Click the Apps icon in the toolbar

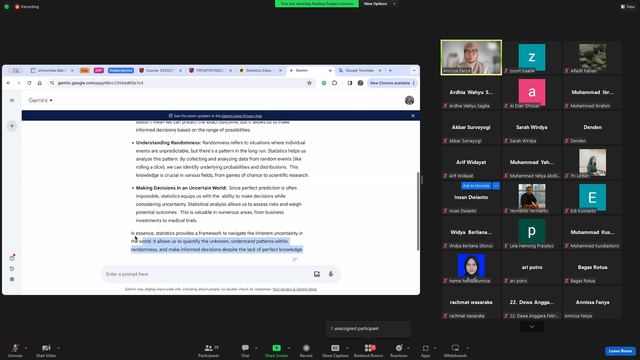(425, 351)
